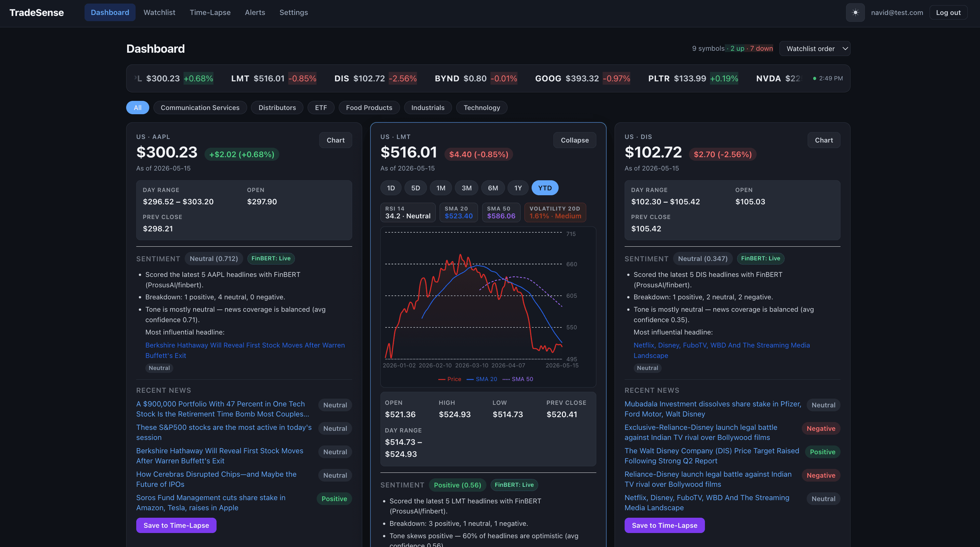Filter by Food Products sector
980x547 pixels.
[369, 108]
